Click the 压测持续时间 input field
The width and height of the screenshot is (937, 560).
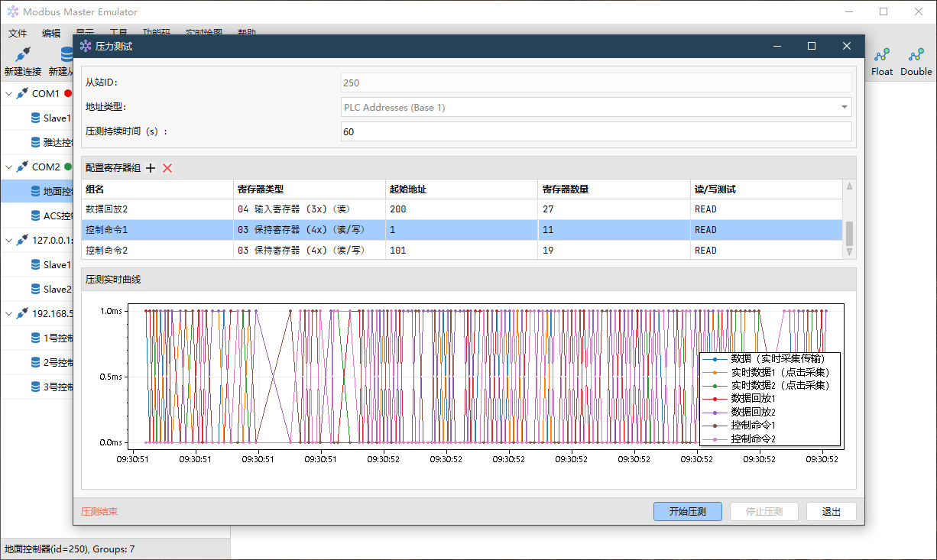tap(596, 131)
